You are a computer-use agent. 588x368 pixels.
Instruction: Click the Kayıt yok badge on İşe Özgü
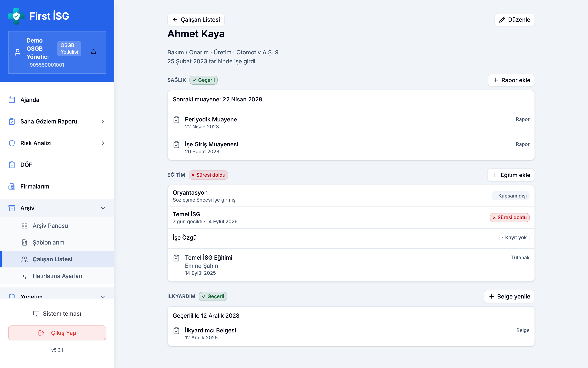point(514,238)
